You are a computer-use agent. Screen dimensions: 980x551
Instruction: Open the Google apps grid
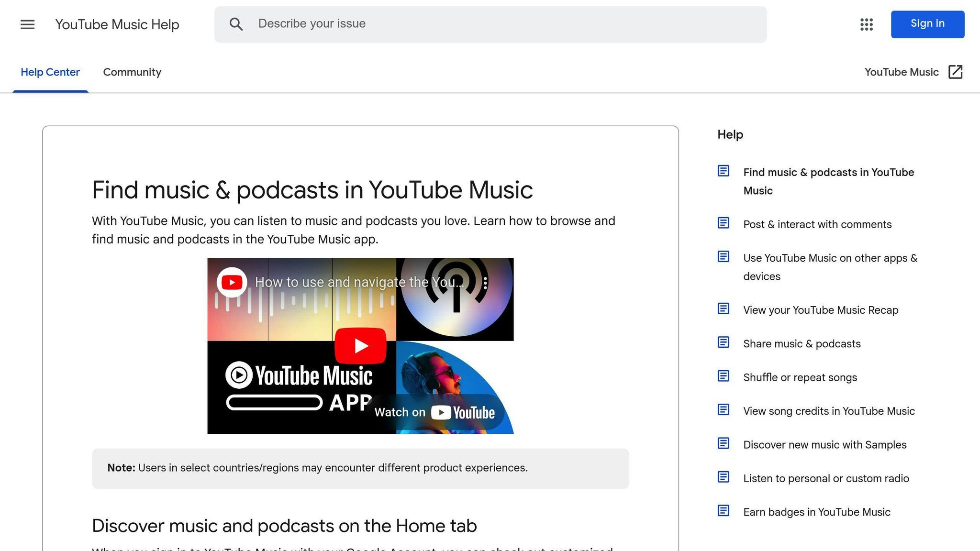pyautogui.click(x=866, y=24)
